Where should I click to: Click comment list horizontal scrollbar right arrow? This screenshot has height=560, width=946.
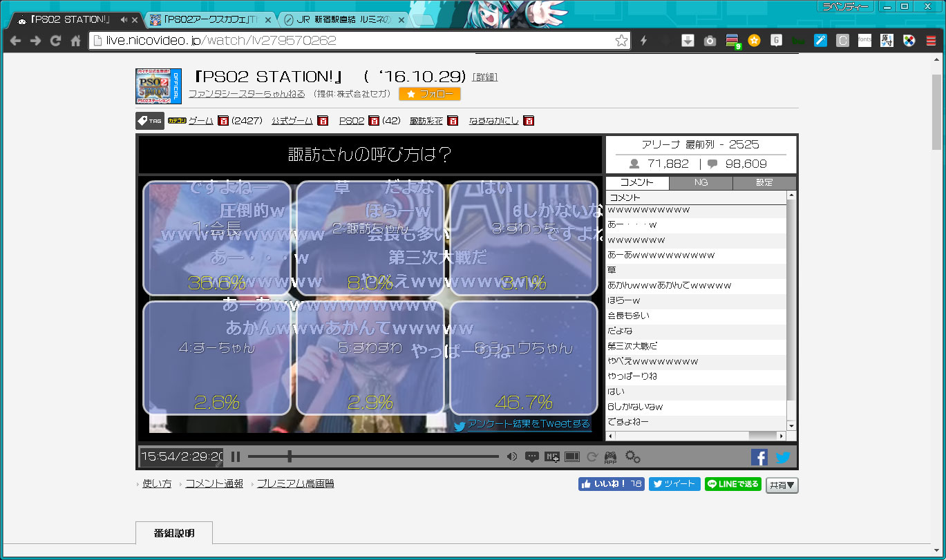(782, 436)
